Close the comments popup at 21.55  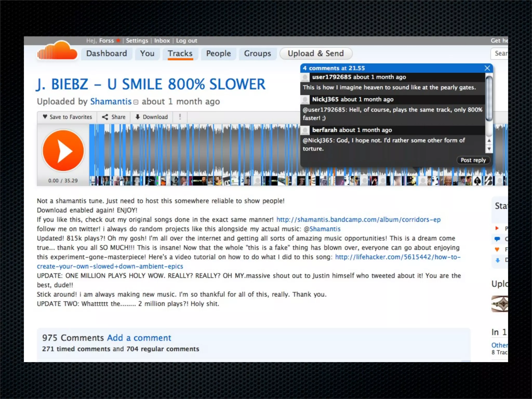(487, 68)
